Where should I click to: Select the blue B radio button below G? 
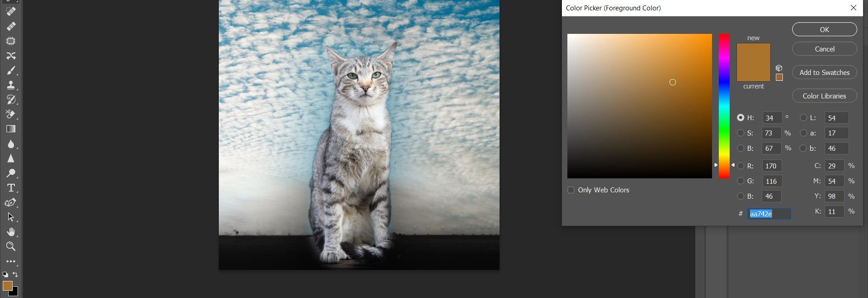coord(741,196)
